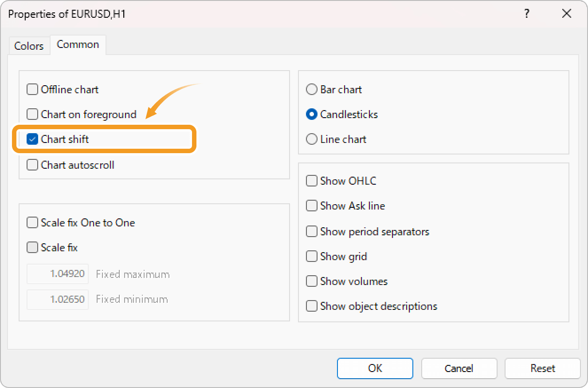The image size is (588, 388).
Task: Select the Bar chart display mode
Action: click(312, 89)
